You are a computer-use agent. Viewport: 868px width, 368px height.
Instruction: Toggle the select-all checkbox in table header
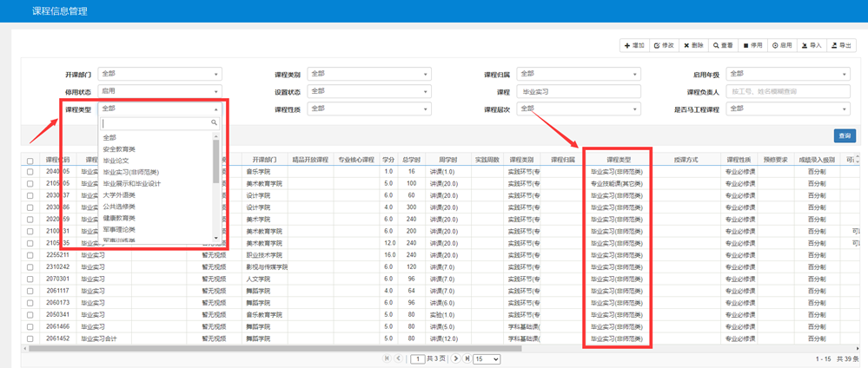tap(30, 161)
